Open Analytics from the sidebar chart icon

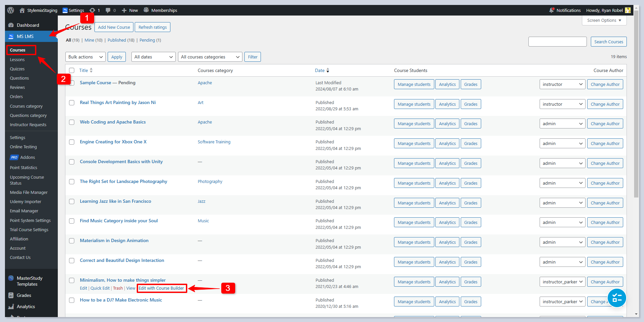[11, 306]
